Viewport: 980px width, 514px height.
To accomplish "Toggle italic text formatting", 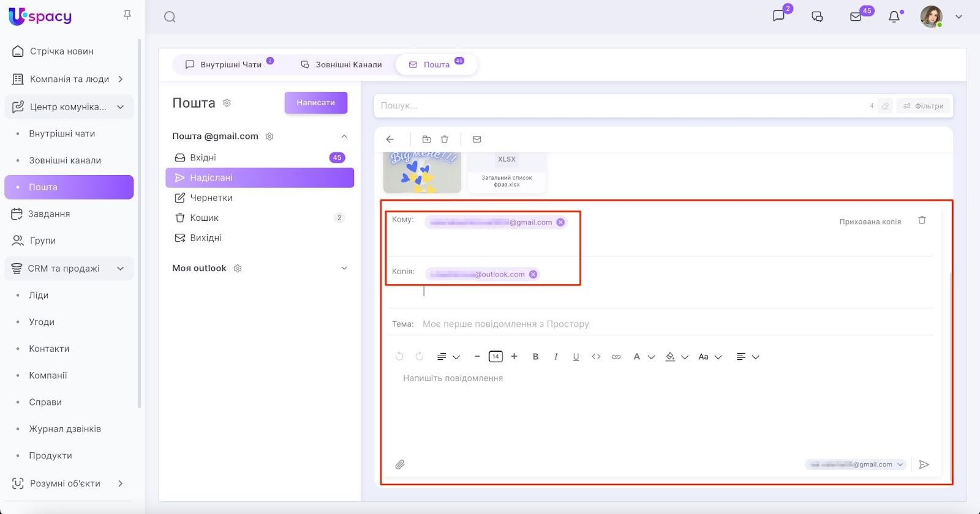I will pos(556,357).
